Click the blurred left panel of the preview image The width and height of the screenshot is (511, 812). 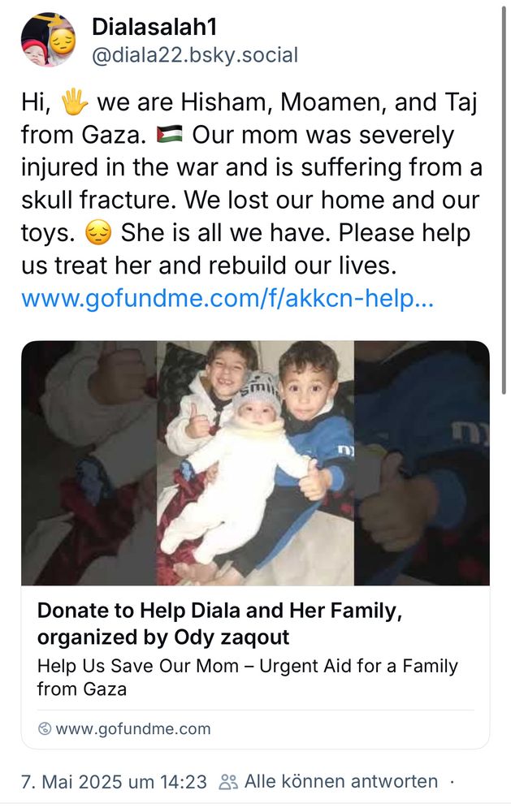89,463
